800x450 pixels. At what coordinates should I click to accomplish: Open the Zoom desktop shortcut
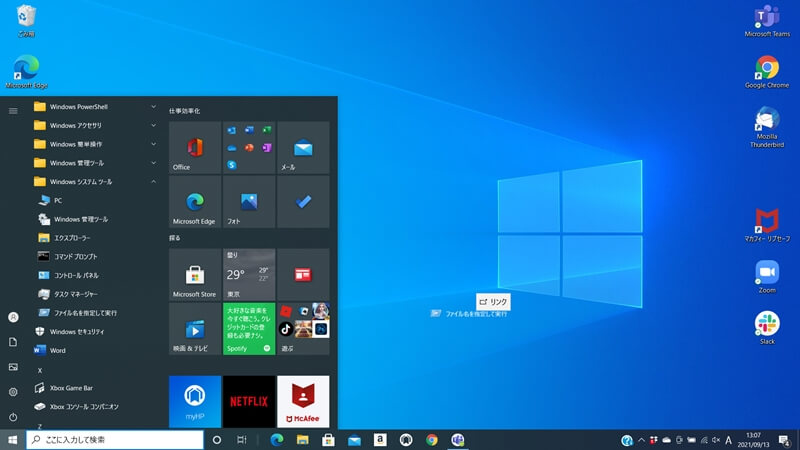(x=767, y=277)
